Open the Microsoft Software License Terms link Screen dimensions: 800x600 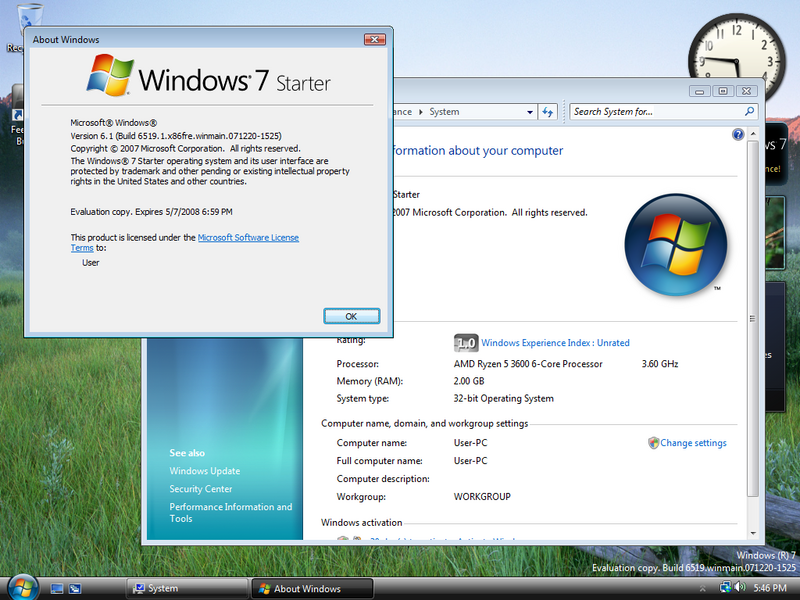248,238
